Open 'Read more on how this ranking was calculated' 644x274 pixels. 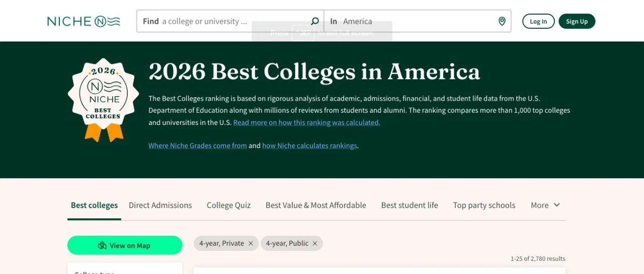pos(307,122)
